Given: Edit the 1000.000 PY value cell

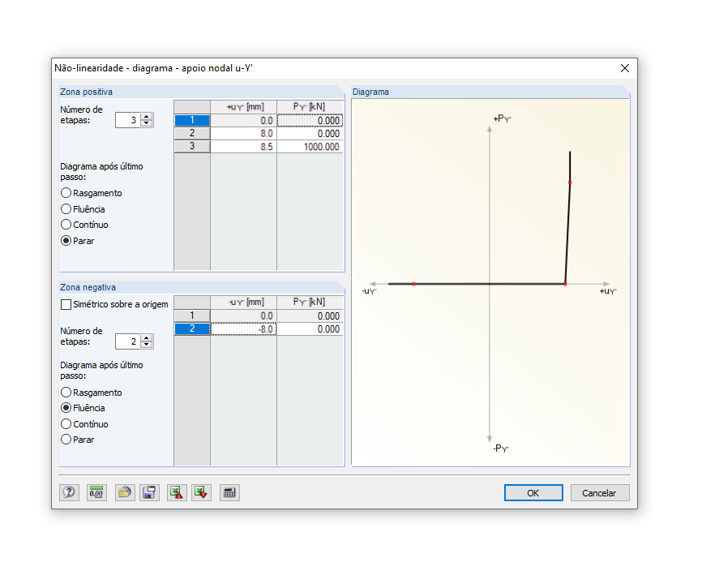Looking at the screenshot, I should click(310, 147).
